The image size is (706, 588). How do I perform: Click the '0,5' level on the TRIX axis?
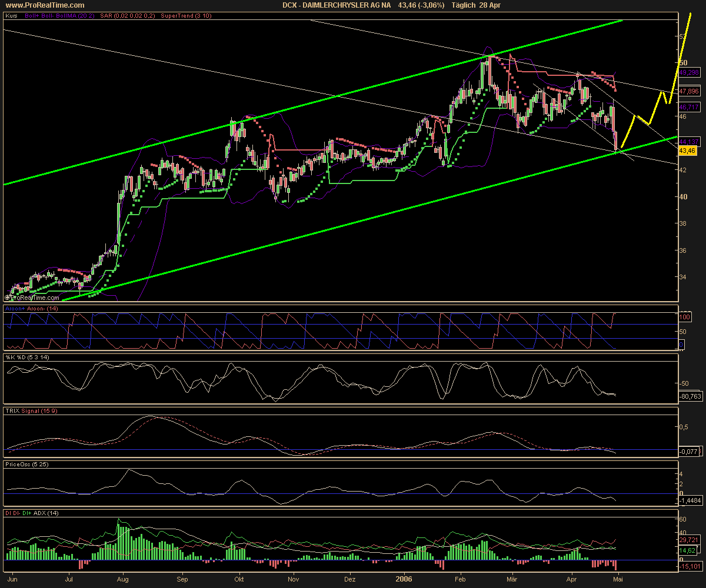(x=684, y=427)
